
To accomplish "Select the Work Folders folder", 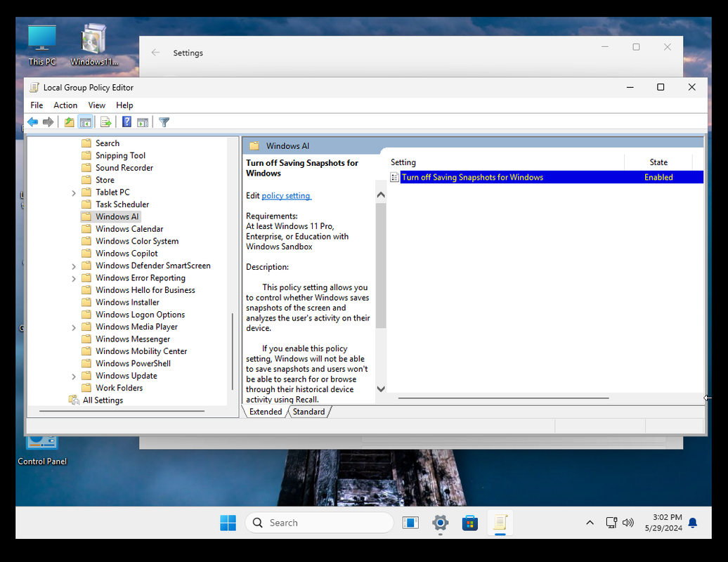I will point(112,388).
